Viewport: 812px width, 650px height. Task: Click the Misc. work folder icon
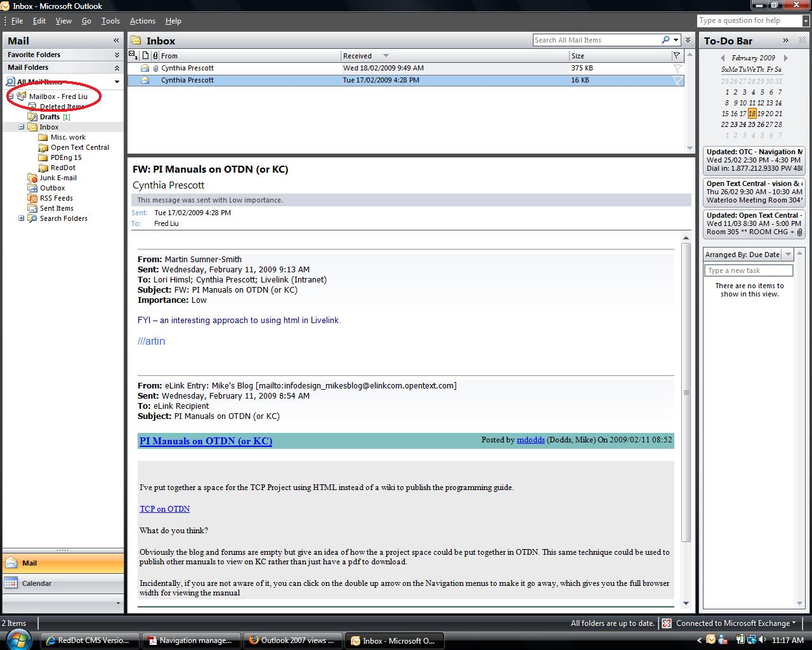point(43,137)
